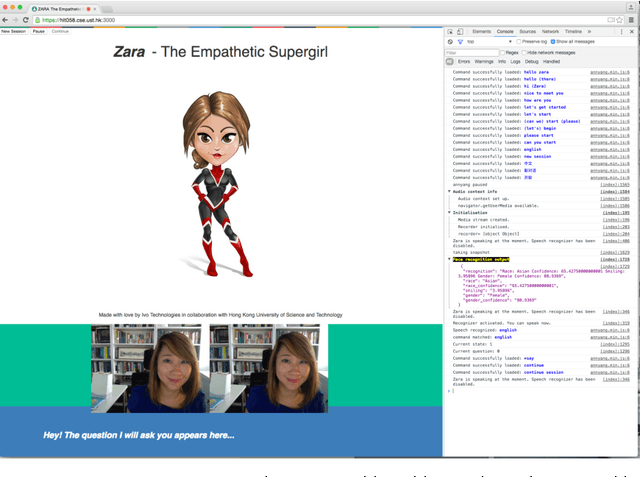640x477 pixels.
Task: Enable the Regex filter checkbox
Action: pos(500,52)
